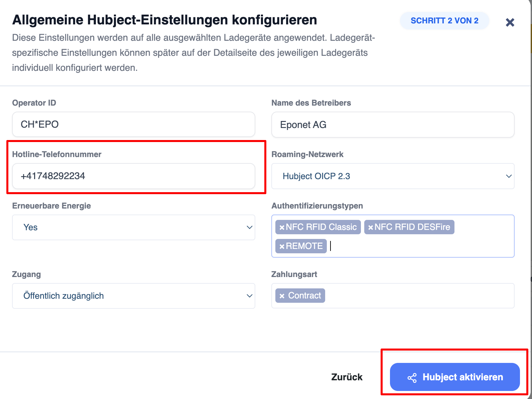532x399 pixels.
Task: Click the dialog title Allgemeine Hubject-Einstellungen konfigurieren
Action: coord(165,20)
